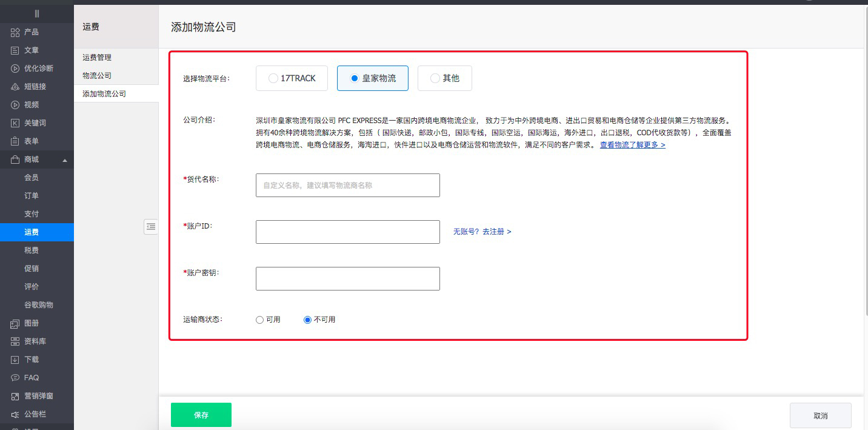This screenshot has height=430, width=868.
Task: Click the 短链接 short link icon
Action: [x=15, y=87]
